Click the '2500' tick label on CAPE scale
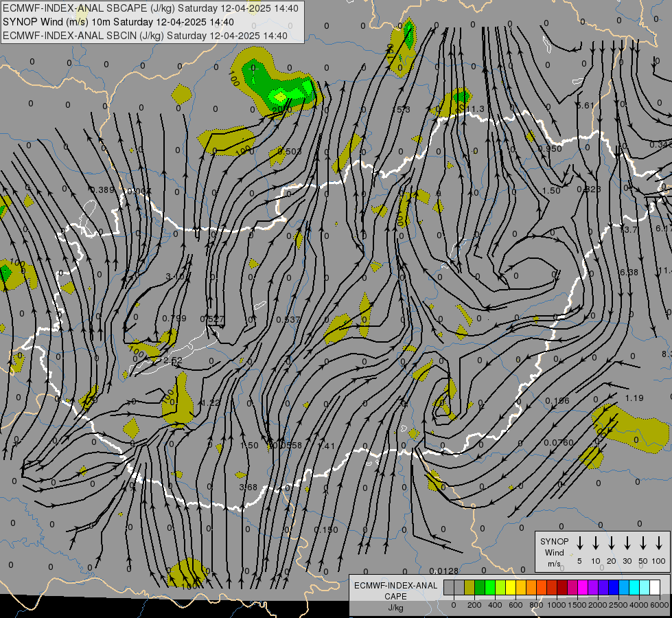 [x=618, y=605]
